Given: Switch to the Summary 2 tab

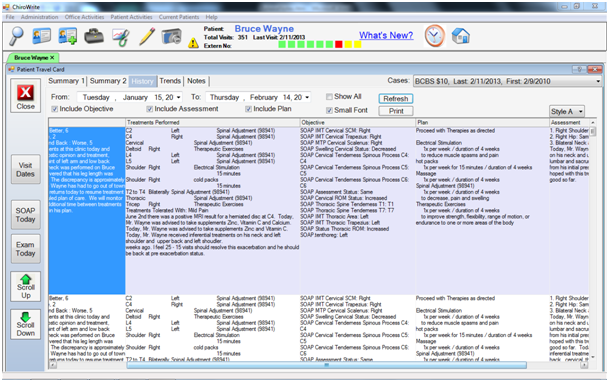Looking at the screenshot, I should (x=108, y=81).
